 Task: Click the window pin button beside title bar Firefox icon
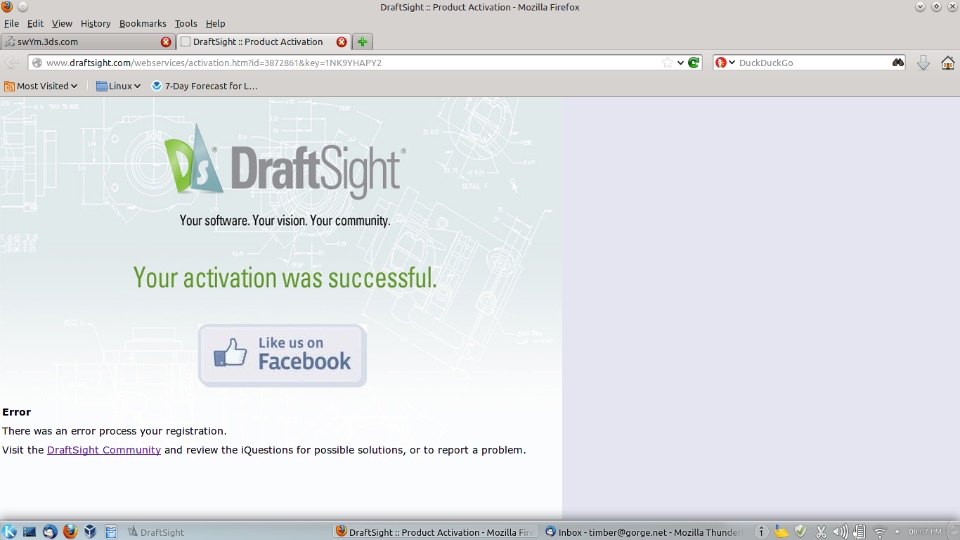pos(23,7)
